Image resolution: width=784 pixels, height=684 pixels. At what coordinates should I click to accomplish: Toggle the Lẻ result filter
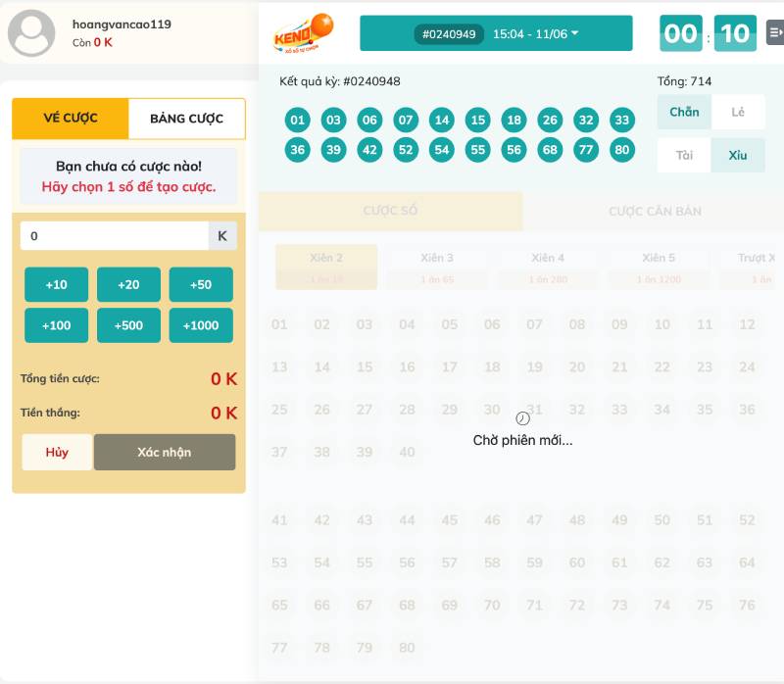[738, 112]
